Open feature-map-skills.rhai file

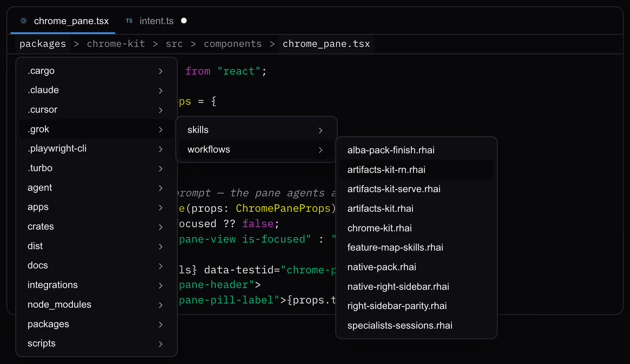[416, 247]
